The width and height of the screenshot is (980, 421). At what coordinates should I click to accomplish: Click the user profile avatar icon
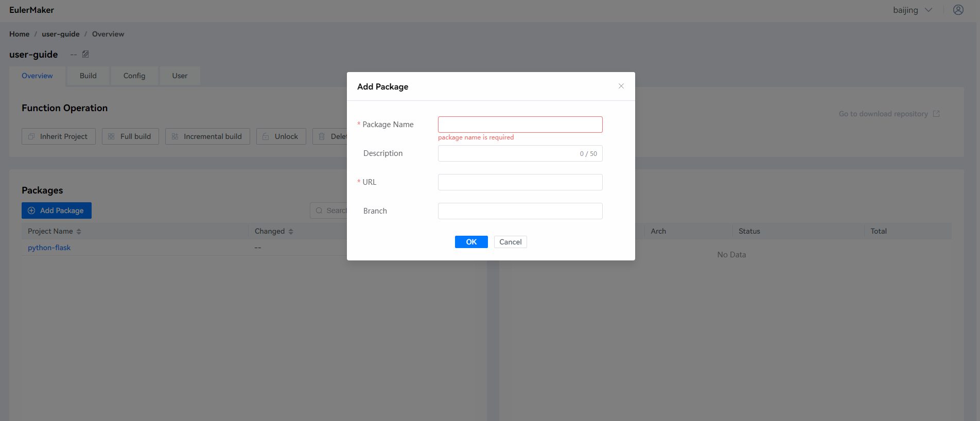(x=958, y=10)
